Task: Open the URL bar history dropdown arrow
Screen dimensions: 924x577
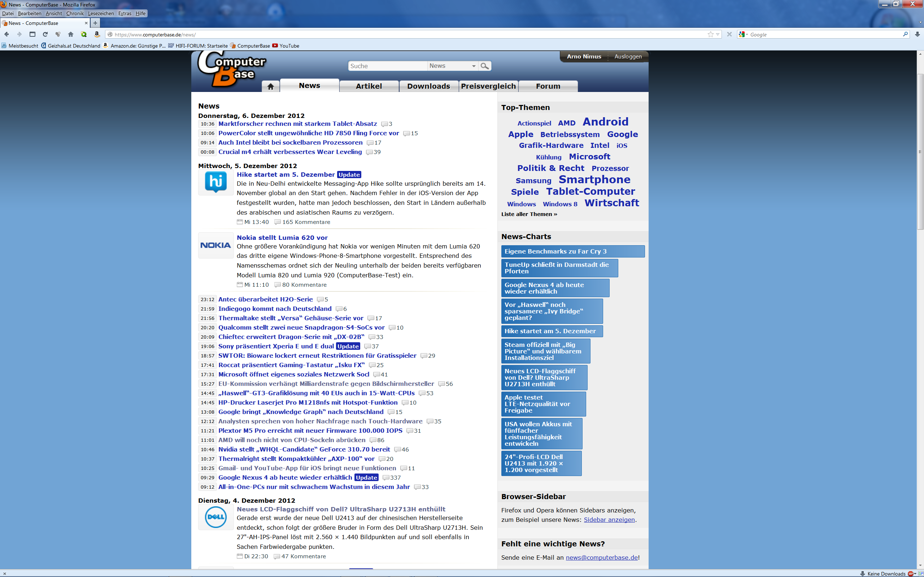Action: pos(718,34)
